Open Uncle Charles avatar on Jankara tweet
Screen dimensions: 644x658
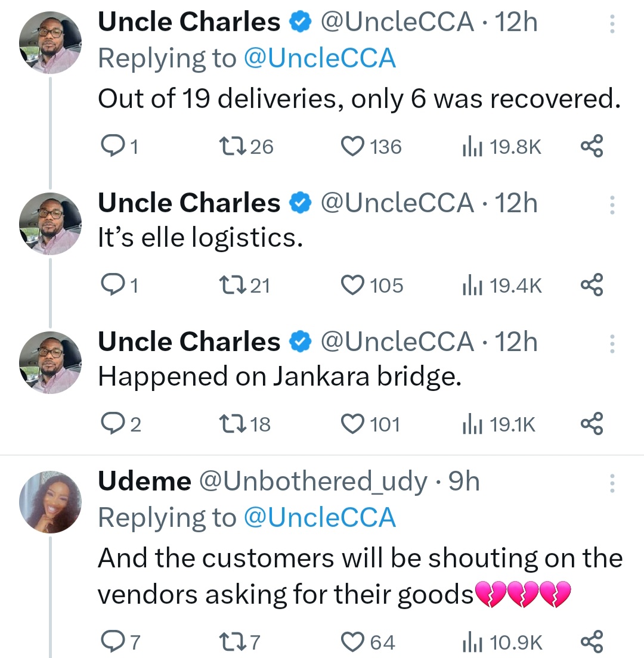click(x=50, y=363)
